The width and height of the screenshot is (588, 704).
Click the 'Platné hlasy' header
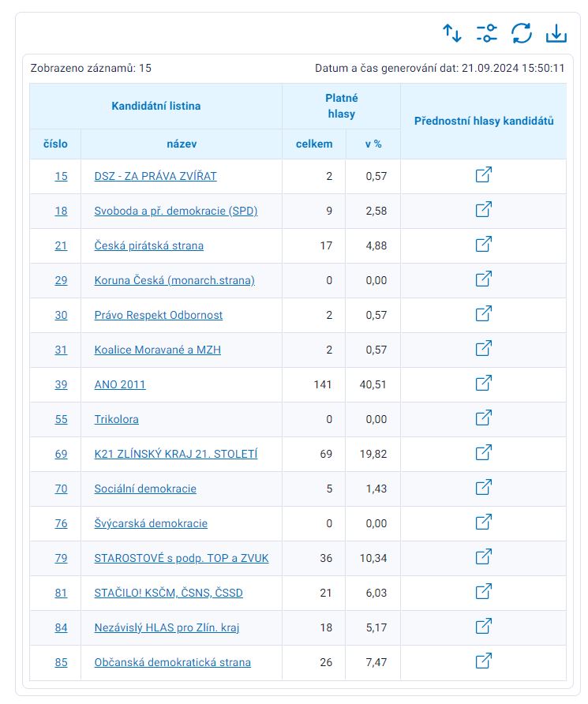point(342,106)
